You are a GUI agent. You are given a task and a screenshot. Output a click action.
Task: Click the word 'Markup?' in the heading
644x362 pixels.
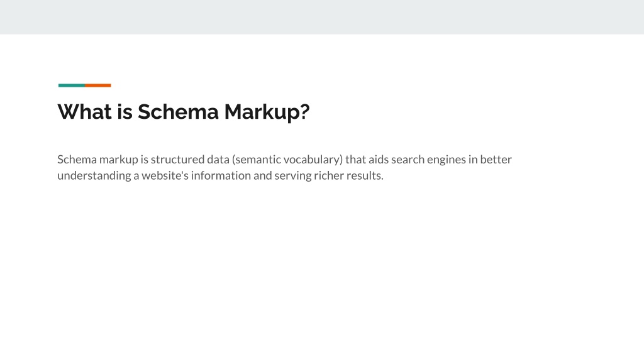(267, 112)
